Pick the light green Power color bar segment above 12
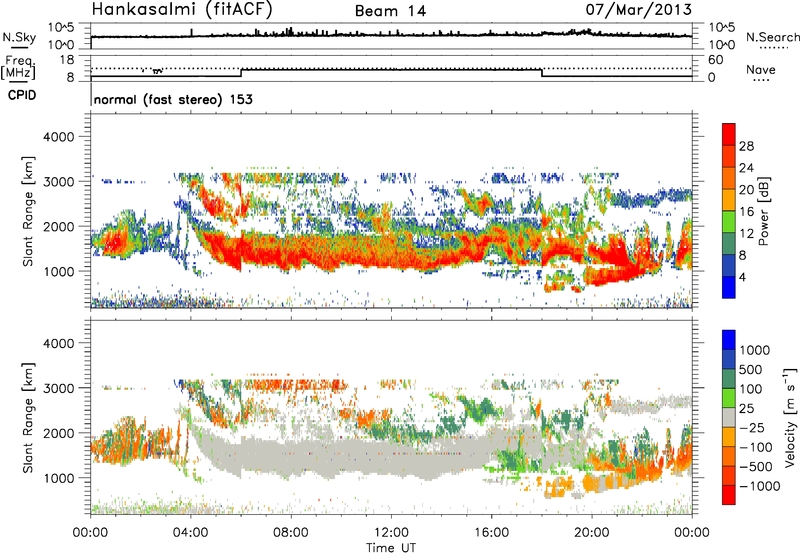Screen dimensions: 800x554 coord(729,221)
